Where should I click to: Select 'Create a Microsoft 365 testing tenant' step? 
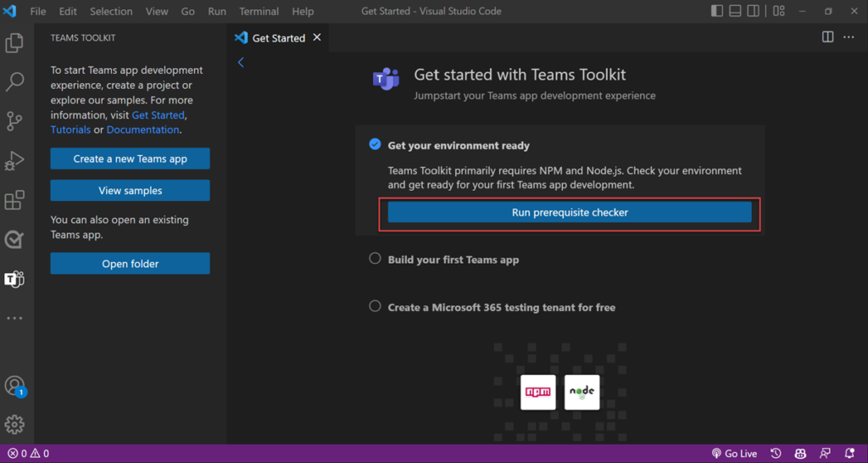pos(501,307)
